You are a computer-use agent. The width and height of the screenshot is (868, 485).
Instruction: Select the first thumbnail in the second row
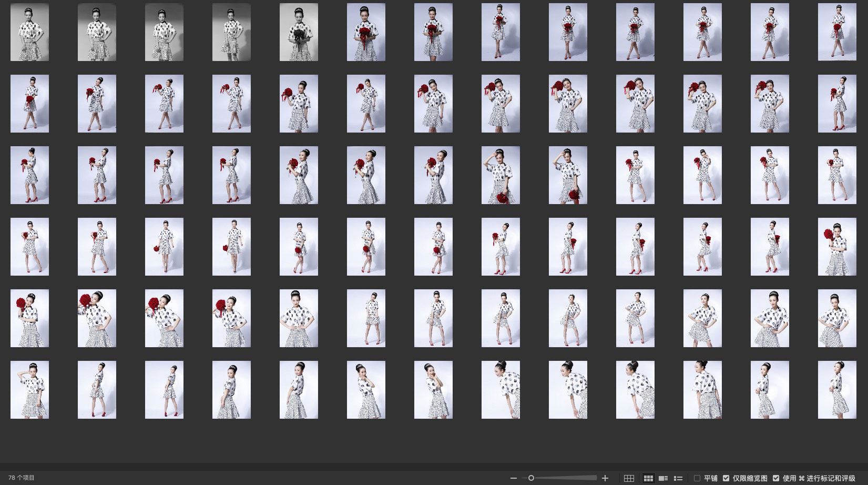coord(29,104)
